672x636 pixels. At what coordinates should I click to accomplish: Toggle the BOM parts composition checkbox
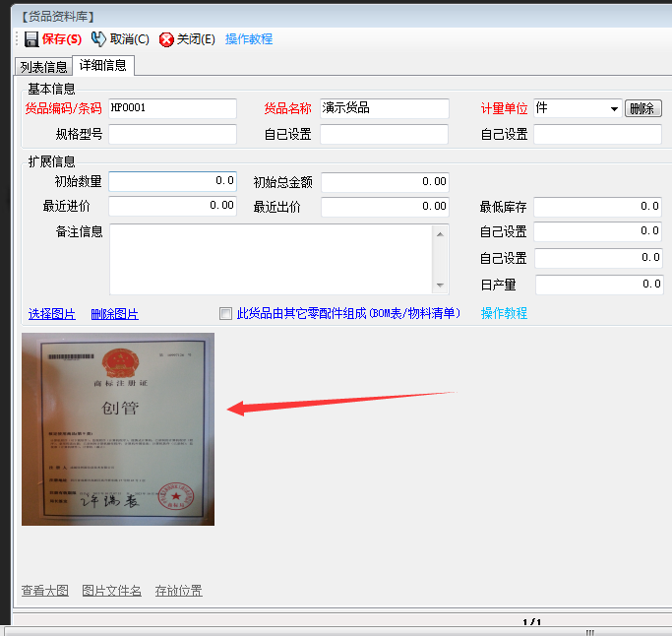click(225, 313)
